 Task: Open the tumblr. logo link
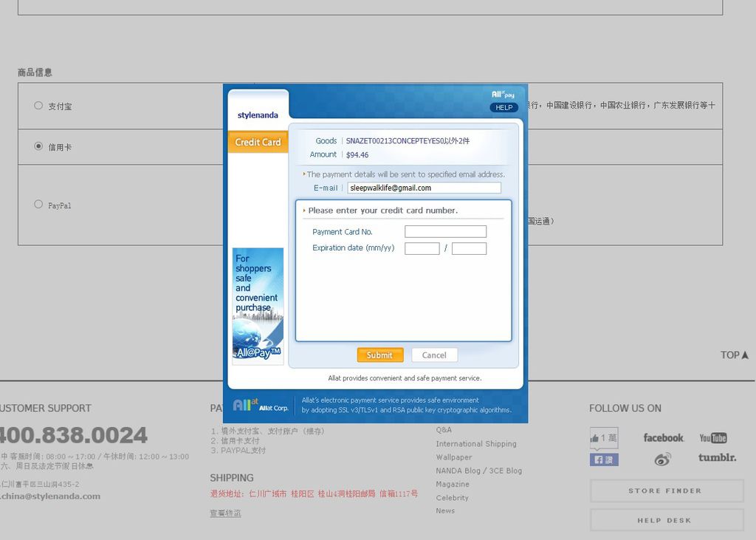tap(717, 457)
